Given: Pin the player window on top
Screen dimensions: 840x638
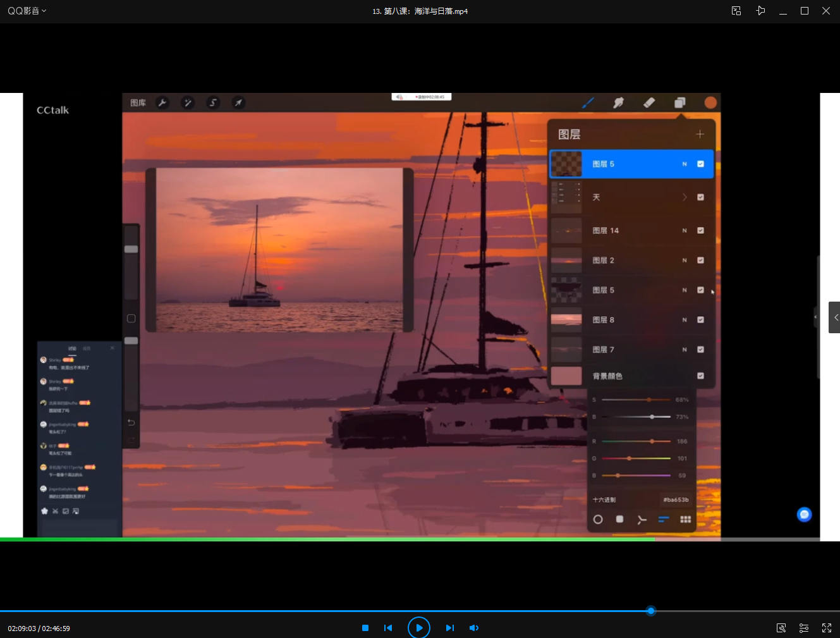Looking at the screenshot, I should pos(760,11).
